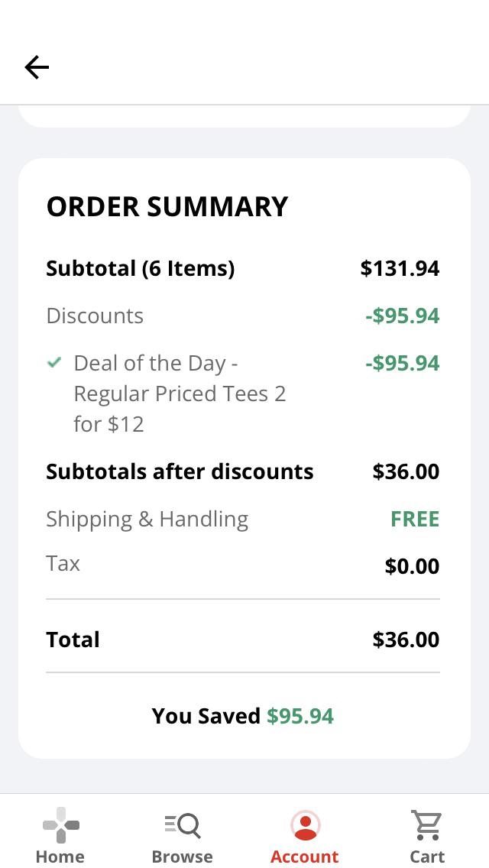Click the FREE shipping label

pos(415,518)
